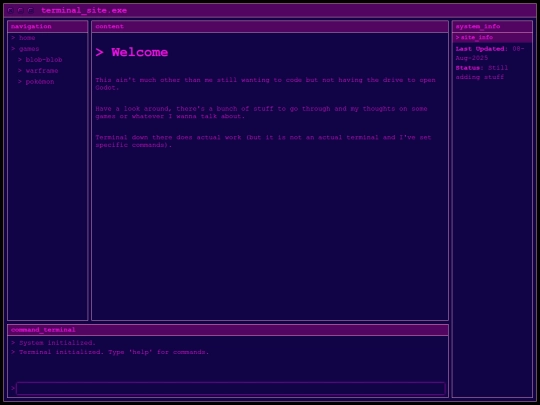Click the second window control dot
Viewport: 540px width, 405px height.
tap(20, 11)
